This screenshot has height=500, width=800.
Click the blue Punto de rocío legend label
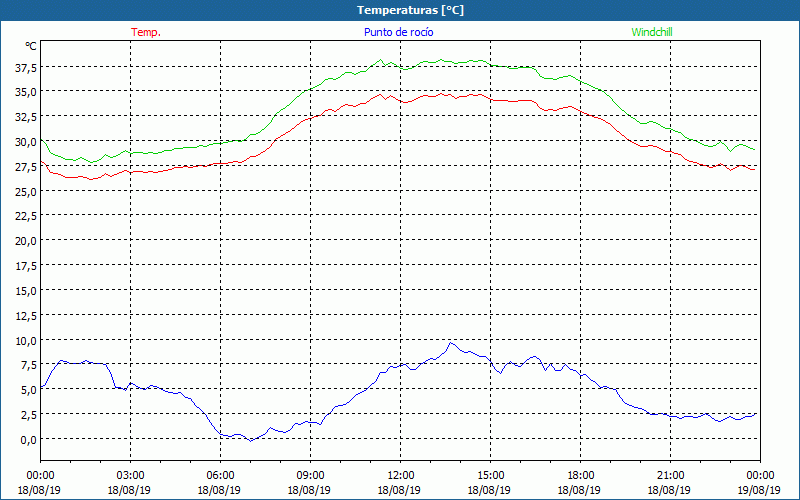click(x=398, y=32)
